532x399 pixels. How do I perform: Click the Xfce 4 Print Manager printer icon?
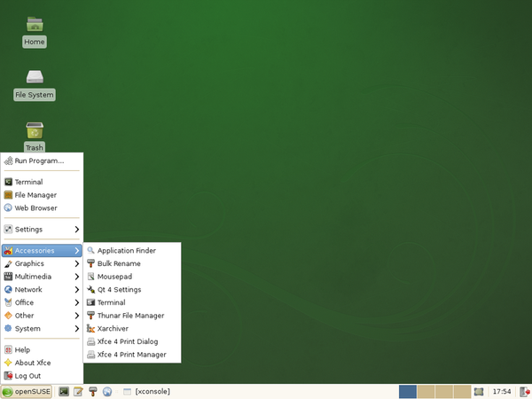90,355
